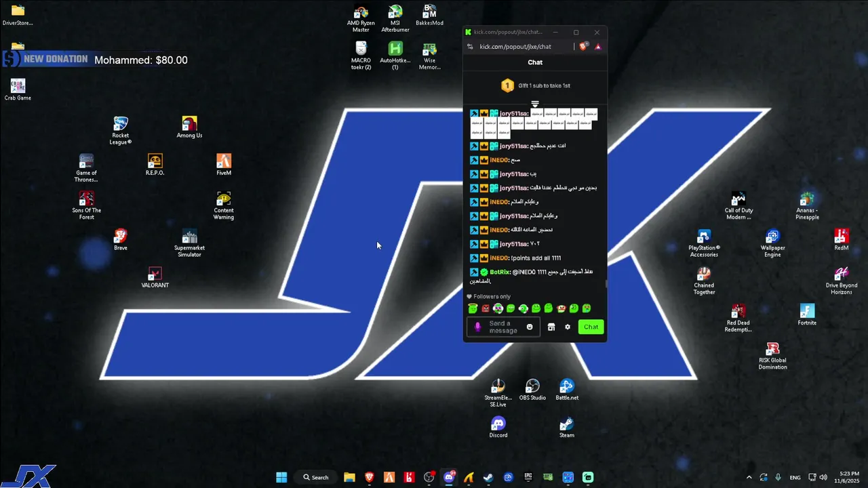Open the emoji picker in the chat input
Viewport: 868px width, 488px height.
pos(530,327)
